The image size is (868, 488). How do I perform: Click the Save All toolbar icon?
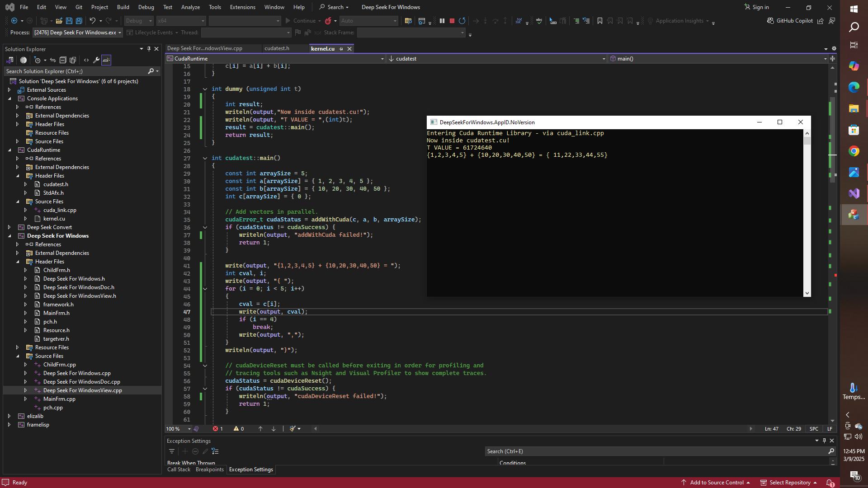[79, 21]
